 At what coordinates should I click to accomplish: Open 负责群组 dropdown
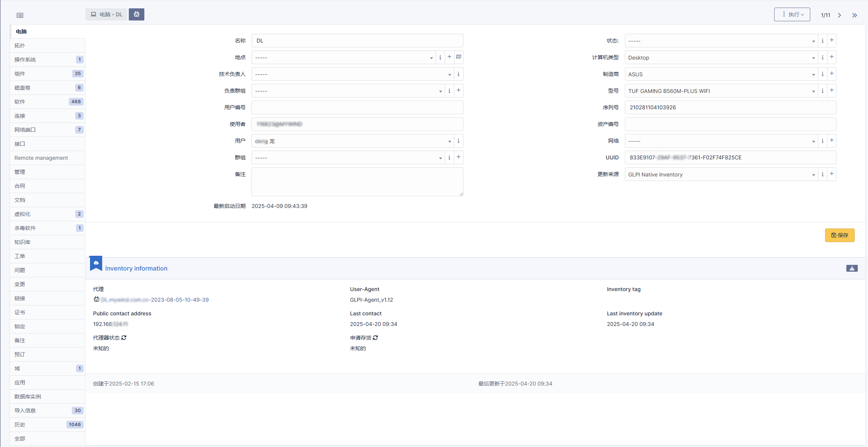pos(348,91)
